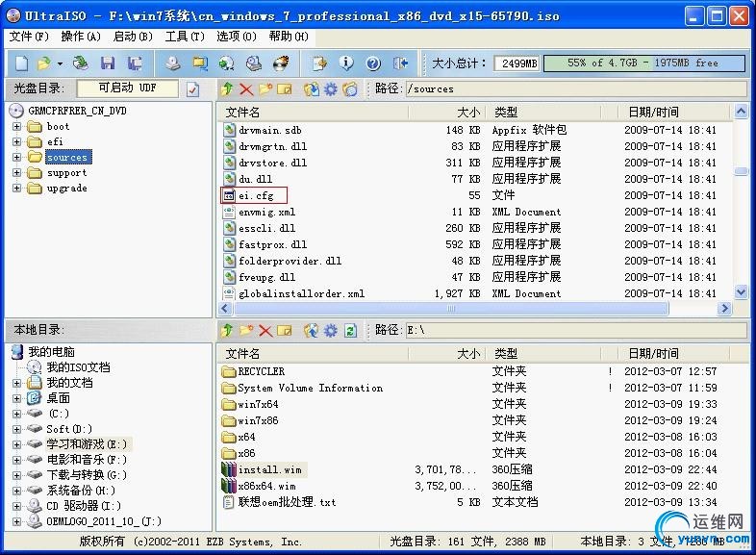This screenshot has width=756, height=555.
Task: Click the disc file list's horizontal scrollbar thumb
Action: 450,308
